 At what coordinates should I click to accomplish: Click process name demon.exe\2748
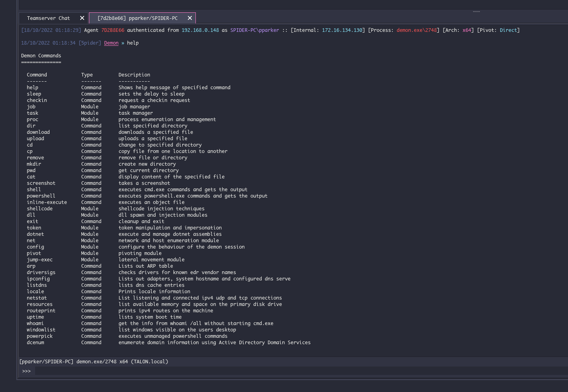[x=417, y=30]
